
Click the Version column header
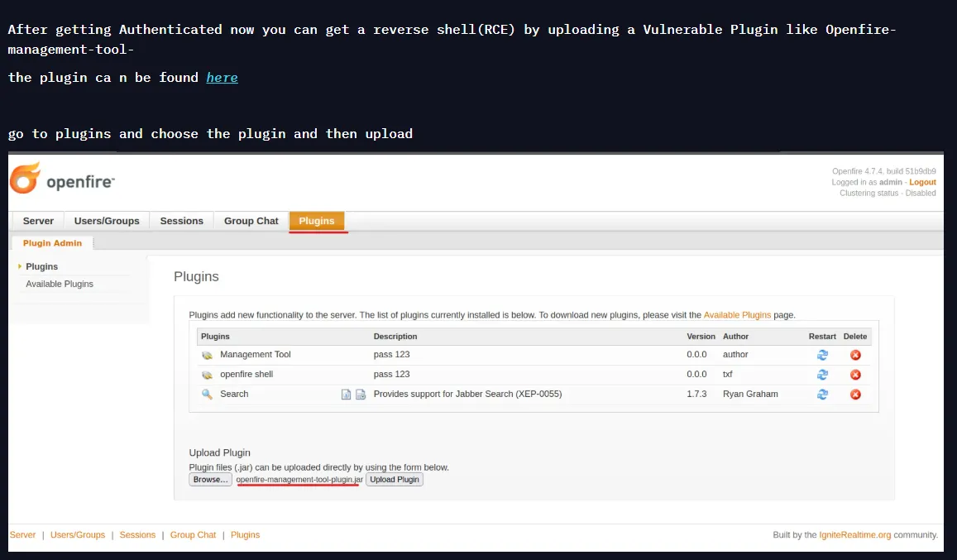pyautogui.click(x=701, y=337)
